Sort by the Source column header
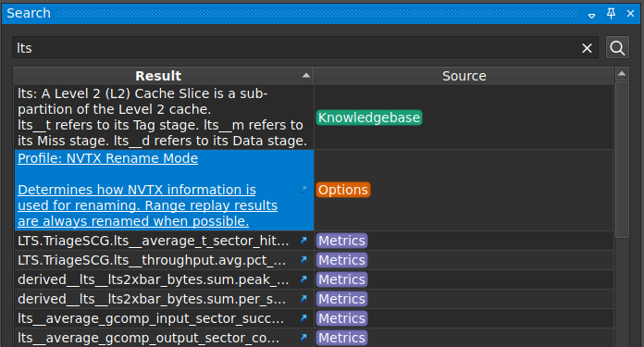 tap(464, 76)
